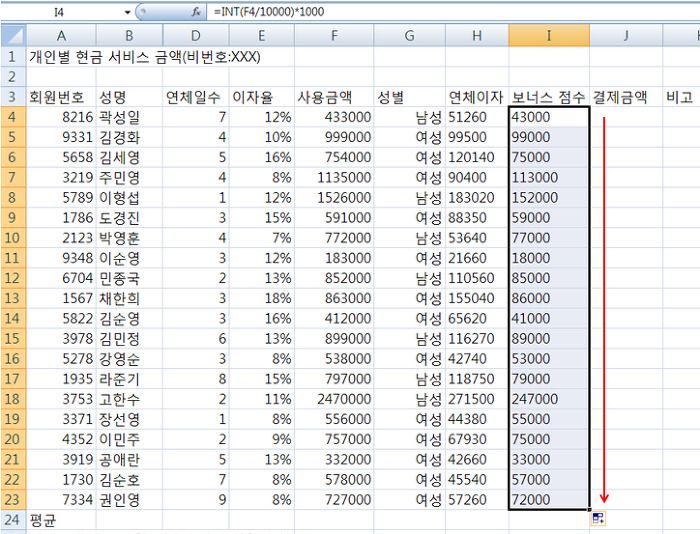Click overdue interest cell 155040

tap(477, 298)
